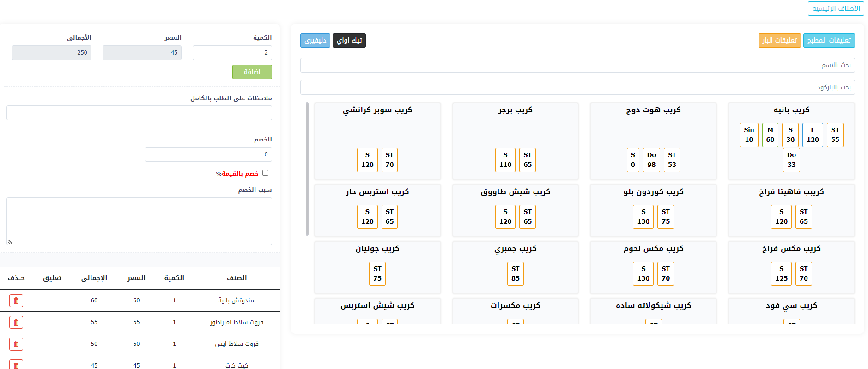This screenshot has width=868, height=369.
Task: Switch to تيك اواي order type
Action: (349, 41)
